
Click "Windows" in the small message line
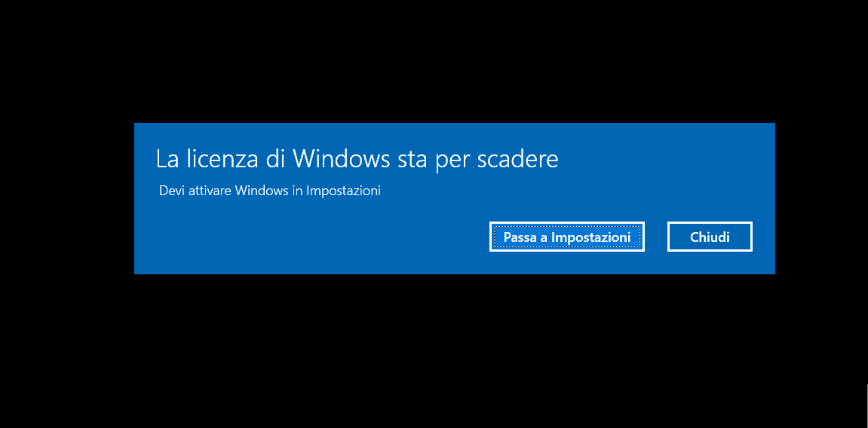(261, 191)
